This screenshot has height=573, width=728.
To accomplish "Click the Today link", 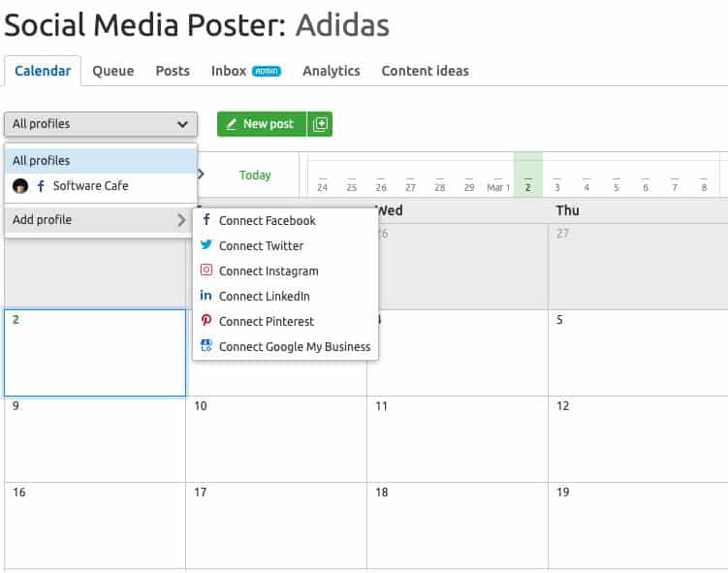I will pyautogui.click(x=255, y=175).
